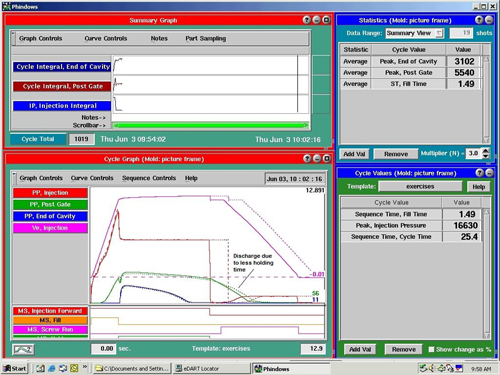Expand the quick launch overflow chevron
Viewport: 500px width, 375px height.
(85, 367)
